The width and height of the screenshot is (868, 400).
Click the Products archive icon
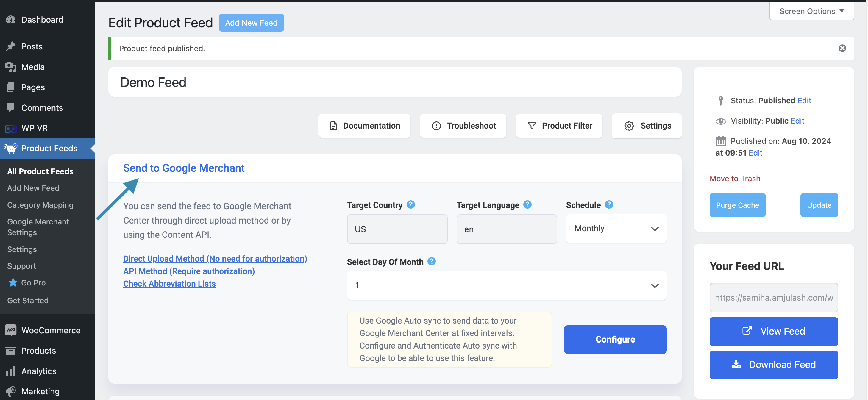click(11, 351)
